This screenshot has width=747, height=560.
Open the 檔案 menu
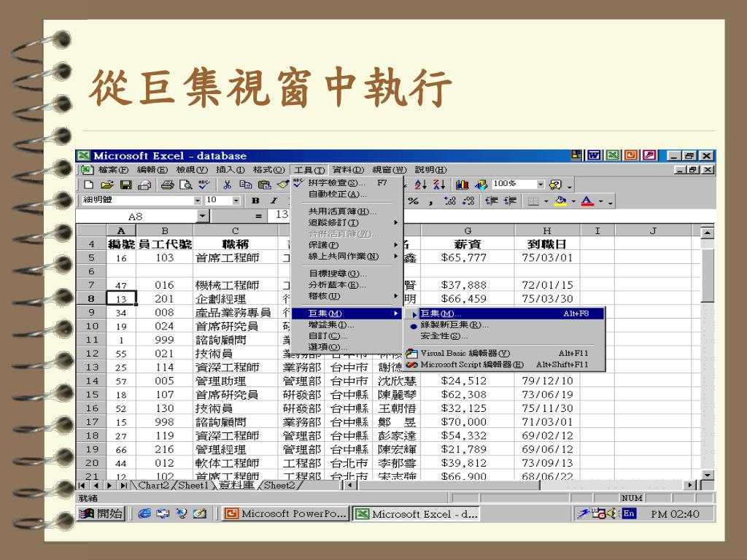point(113,169)
